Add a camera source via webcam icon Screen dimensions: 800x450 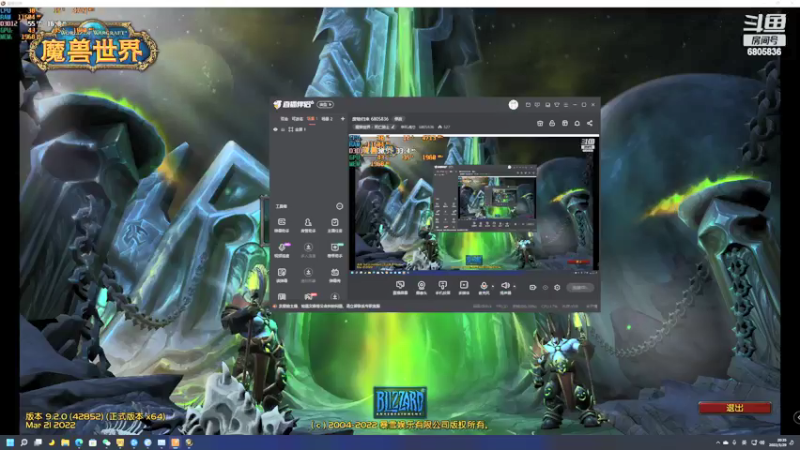(421, 287)
